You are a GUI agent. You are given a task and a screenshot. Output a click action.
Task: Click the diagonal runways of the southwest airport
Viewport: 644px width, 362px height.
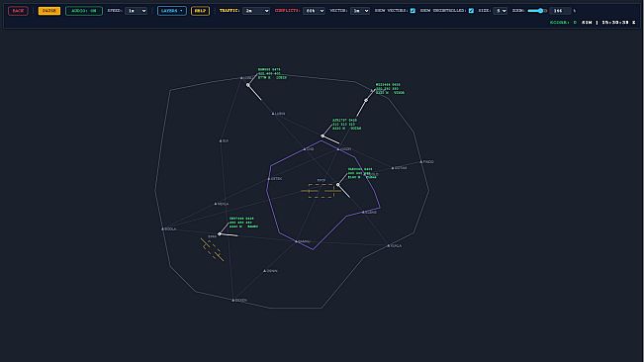coord(213,249)
